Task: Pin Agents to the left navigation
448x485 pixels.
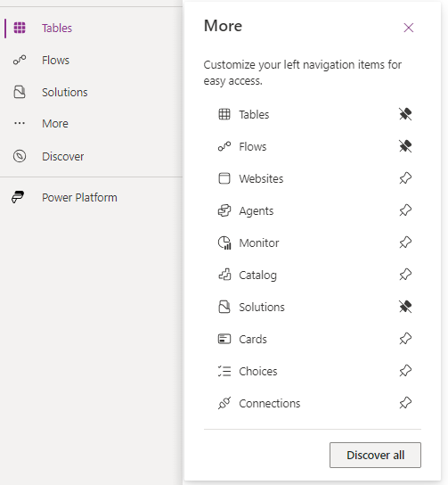Action: click(405, 210)
